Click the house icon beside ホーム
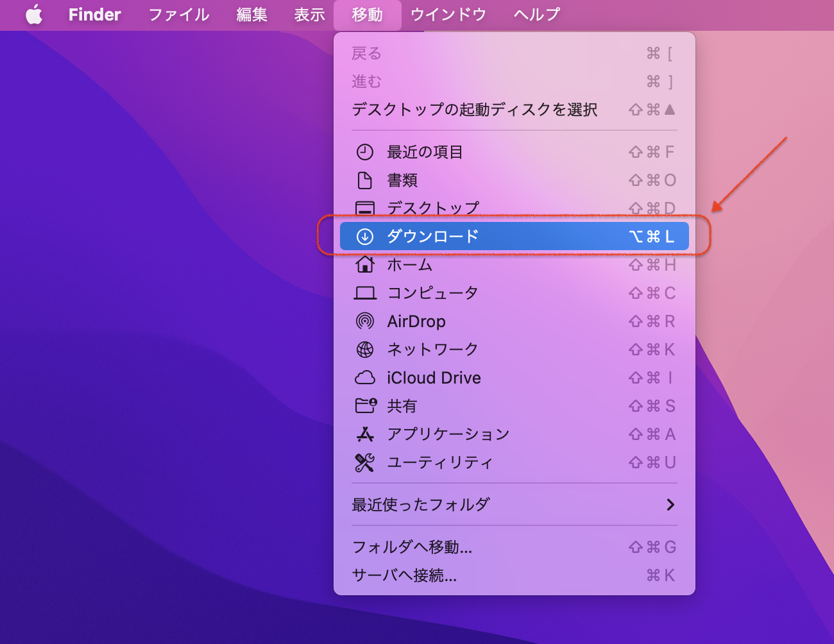Image resolution: width=834 pixels, height=644 pixels. point(365,264)
